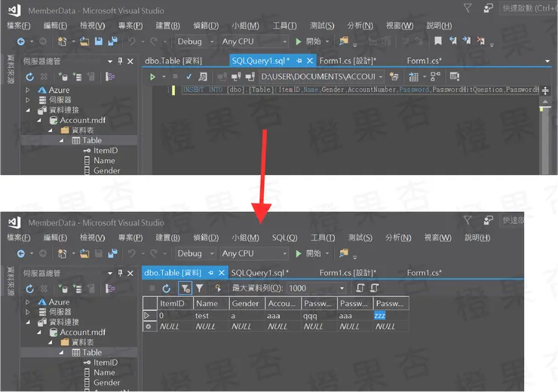Click Previous Bookmark icon in top window
The width and height of the screenshot is (558, 392).
point(453,41)
